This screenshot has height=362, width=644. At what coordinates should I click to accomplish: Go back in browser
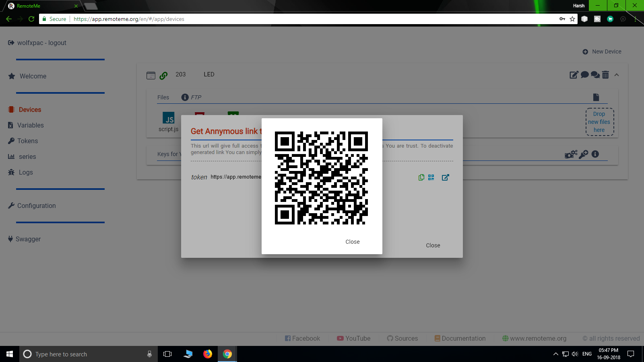point(9,19)
